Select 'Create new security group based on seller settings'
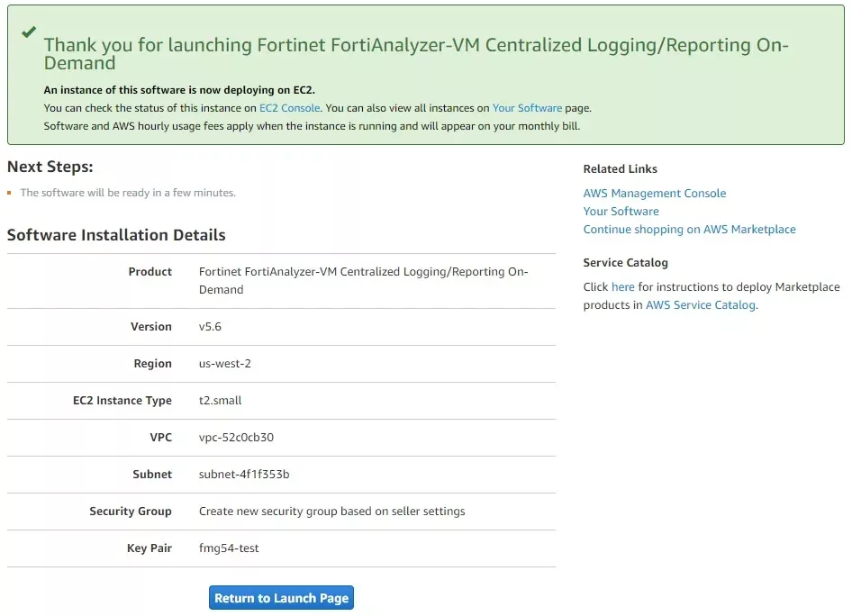852x616 pixels. click(332, 512)
